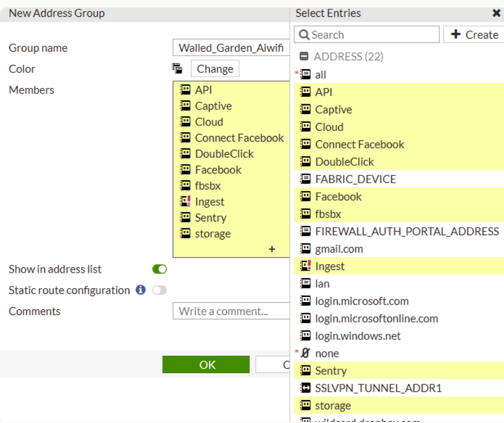Click FABRIC_DEVICE entry icon
The image size is (504, 423).
click(x=306, y=178)
